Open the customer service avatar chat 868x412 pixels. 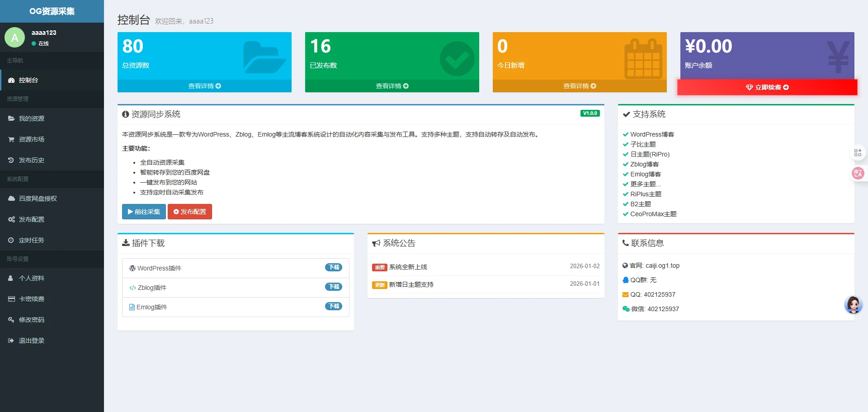[x=853, y=305]
